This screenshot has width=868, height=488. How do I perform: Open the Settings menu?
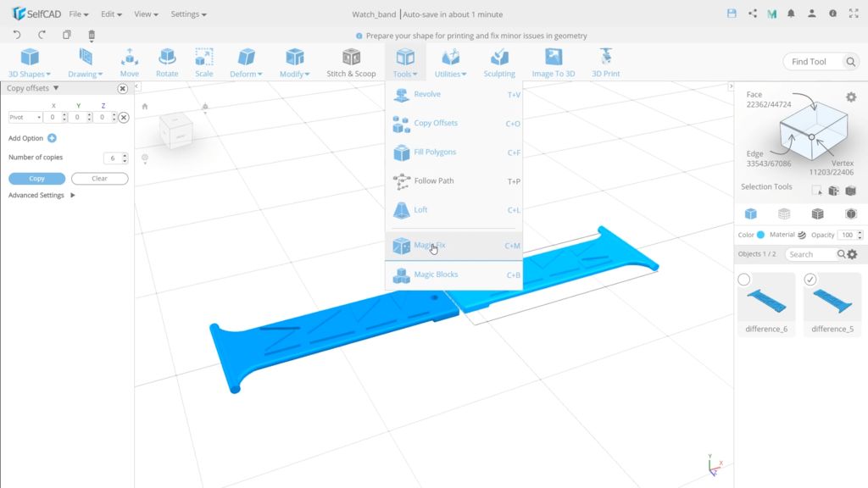188,14
